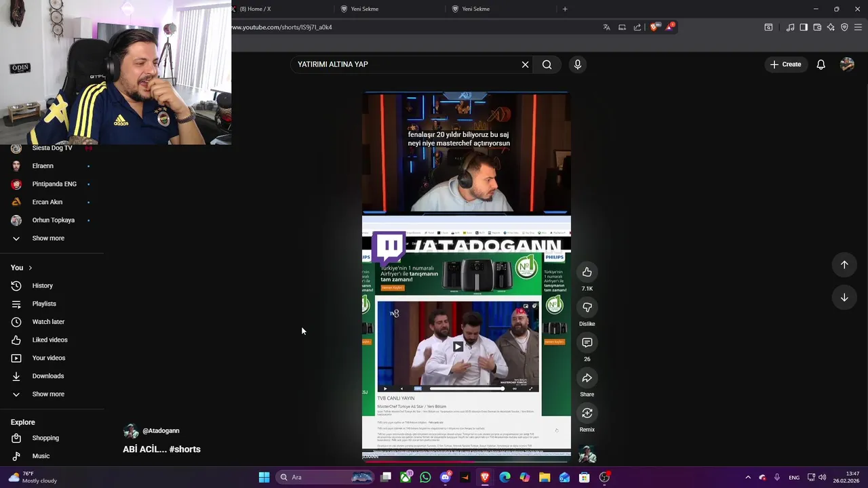Click the Dislike thumbs-down icon
This screenshot has height=488, width=868.
[x=587, y=307]
